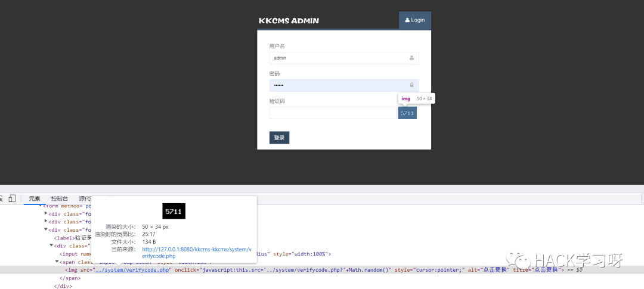Switch to the 控制台 tab

(60, 198)
